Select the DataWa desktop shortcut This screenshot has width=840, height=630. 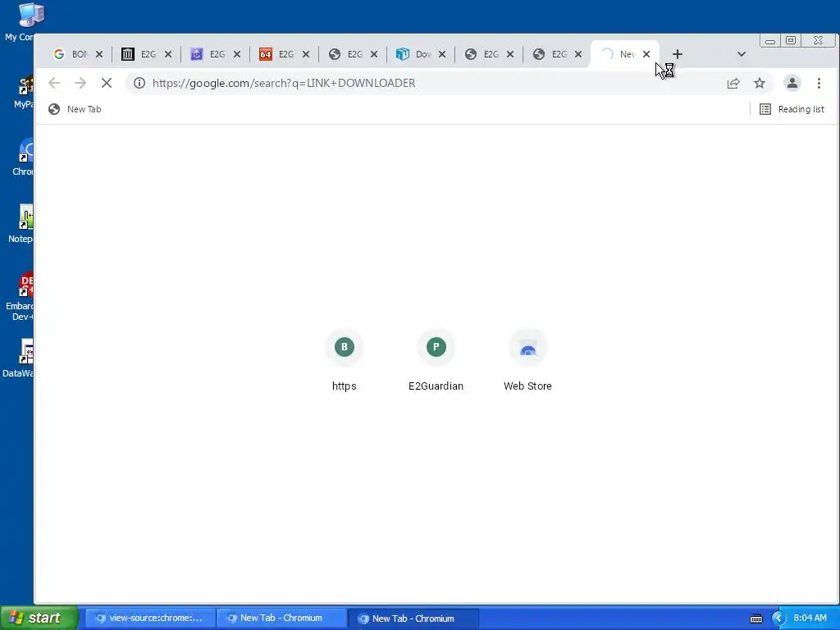coord(18,358)
